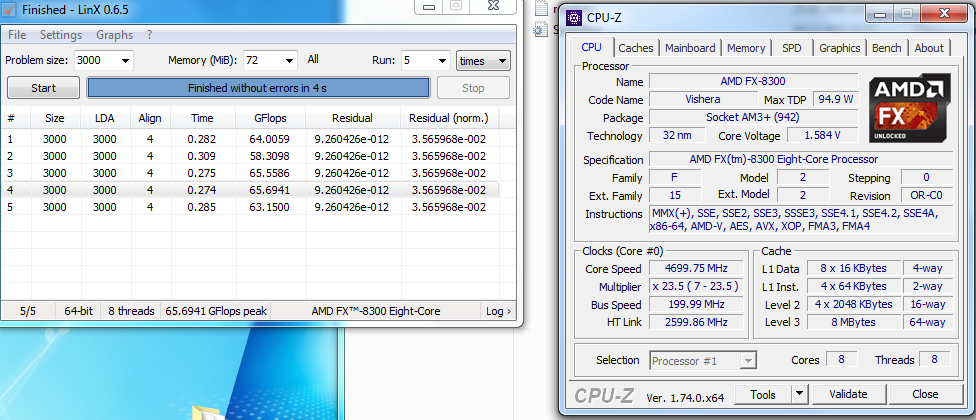Click the Size column header in LinX

tap(55, 118)
